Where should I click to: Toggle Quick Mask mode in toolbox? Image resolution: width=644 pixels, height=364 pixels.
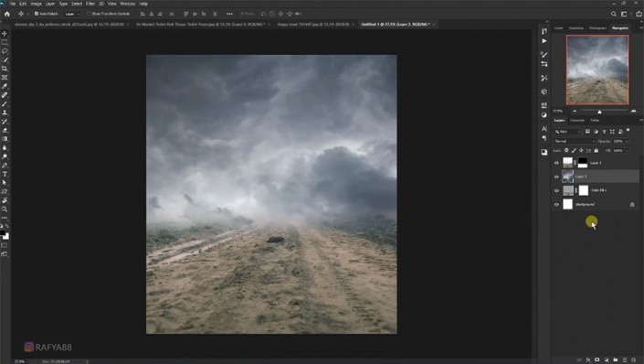click(x=4, y=245)
